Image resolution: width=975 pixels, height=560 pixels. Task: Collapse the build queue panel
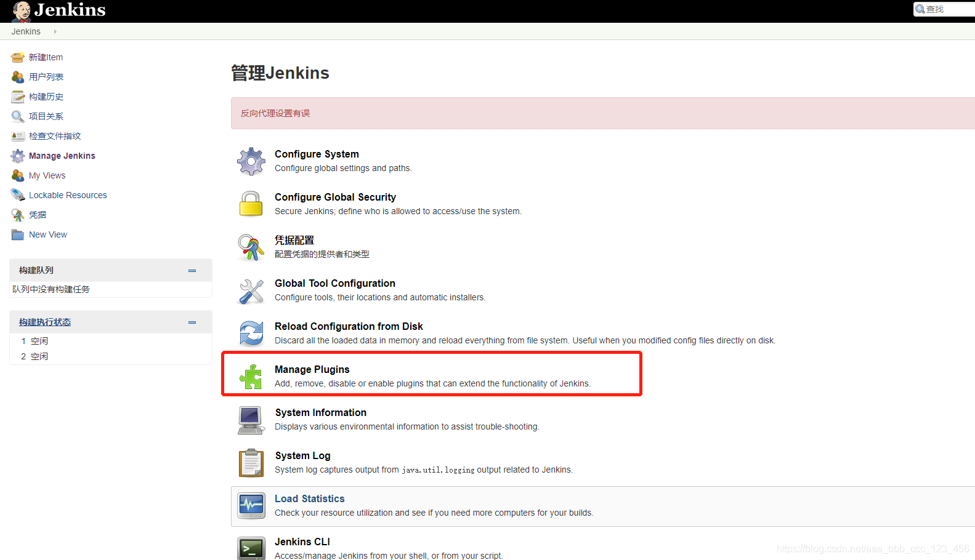pos(192,271)
